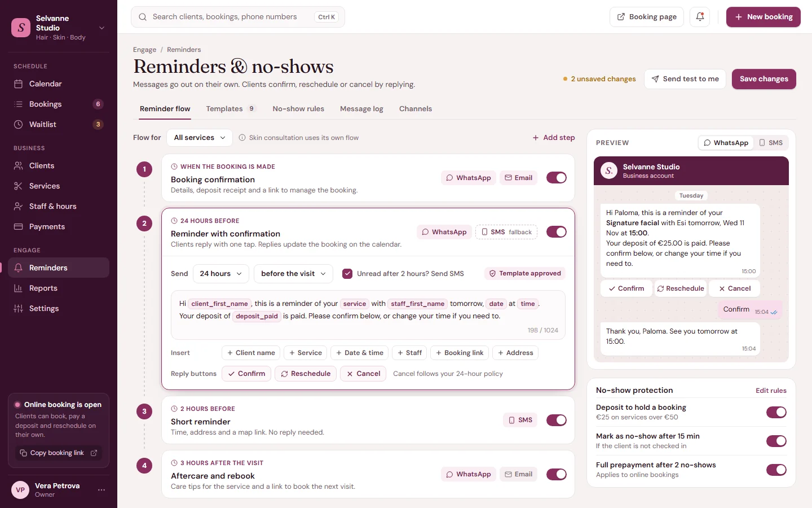This screenshot has width=812, height=508.
Task: Click Send test to me
Action: pyautogui.click(x=685, y=79)
